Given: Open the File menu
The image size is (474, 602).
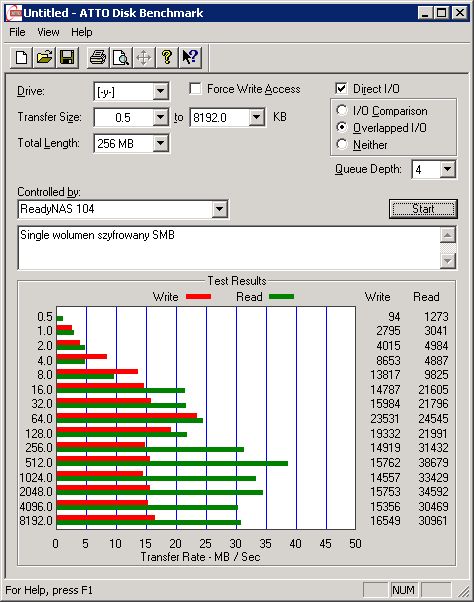Looking at the screenshot, I should pyautogui.click(x=17, y=32).
